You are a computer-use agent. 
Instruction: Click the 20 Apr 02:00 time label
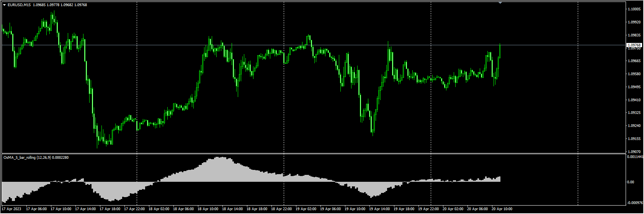click(454, 209)
